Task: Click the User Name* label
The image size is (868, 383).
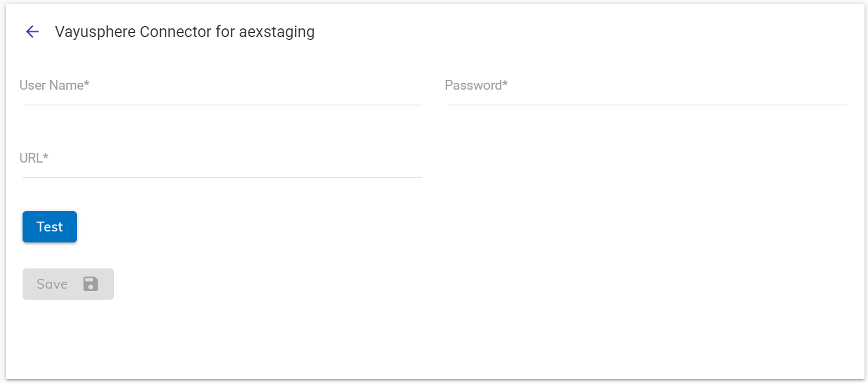Action: pos(54,85)
